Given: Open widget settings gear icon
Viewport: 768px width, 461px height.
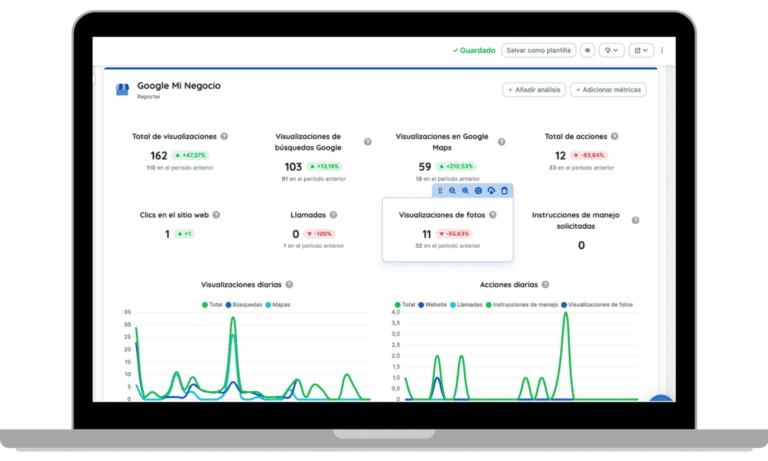Looking at the screenshot, I should [x=478, y=190].
